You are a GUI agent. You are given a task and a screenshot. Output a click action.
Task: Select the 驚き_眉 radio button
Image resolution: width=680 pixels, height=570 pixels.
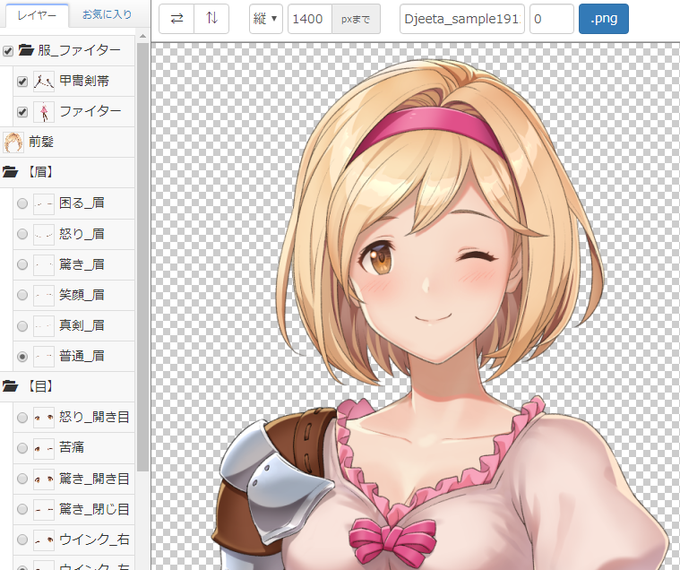pos(22,265)
